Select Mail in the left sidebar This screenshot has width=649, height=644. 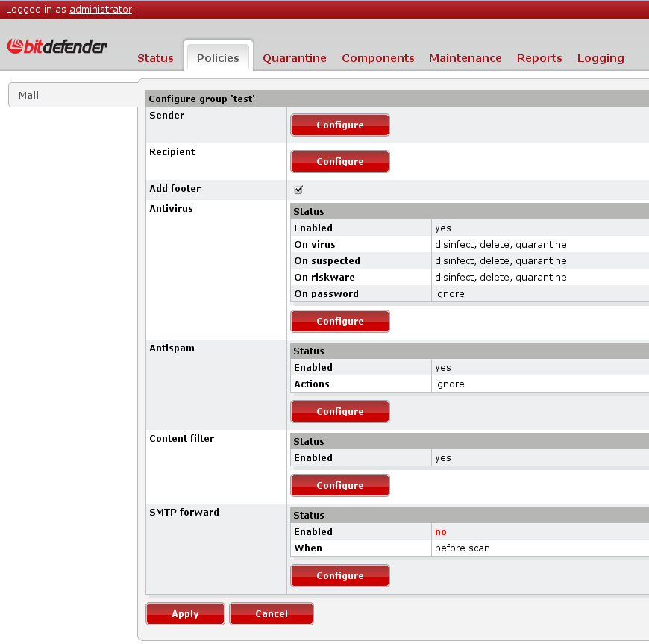(x=29, y=96)
